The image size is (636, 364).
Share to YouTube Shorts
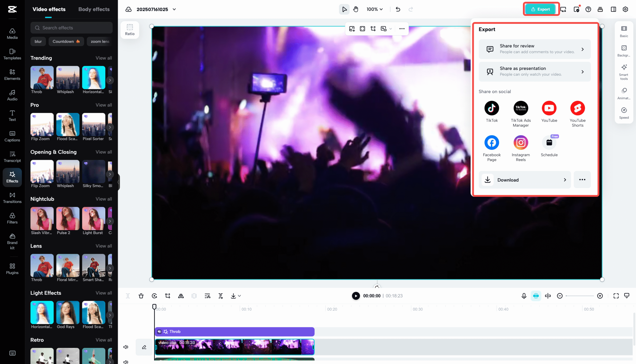click(x=577, y=114)
